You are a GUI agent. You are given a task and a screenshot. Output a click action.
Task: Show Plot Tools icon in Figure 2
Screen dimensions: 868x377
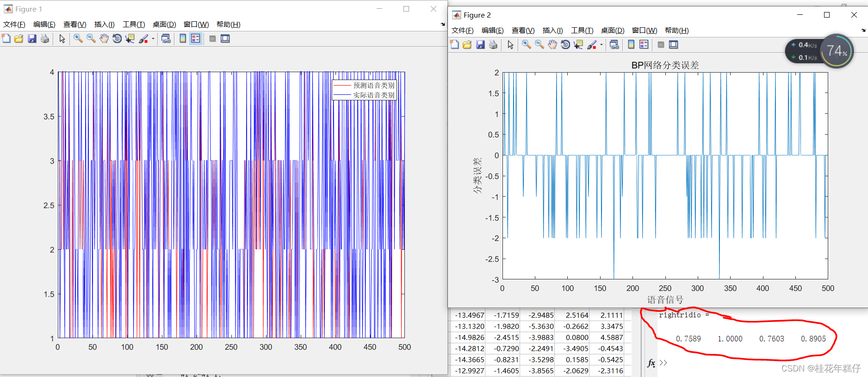point(674,44)
